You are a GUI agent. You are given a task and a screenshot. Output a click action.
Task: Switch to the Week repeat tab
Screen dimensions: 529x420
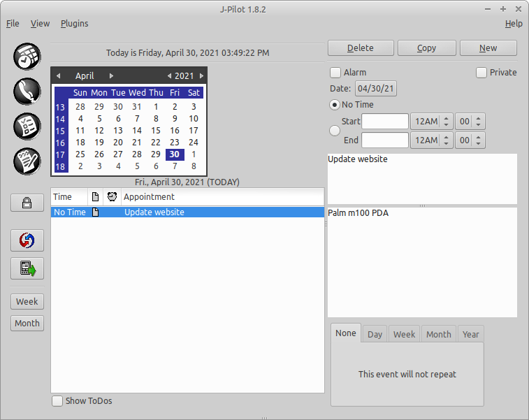pyautogui.click(x=404, y=334)
